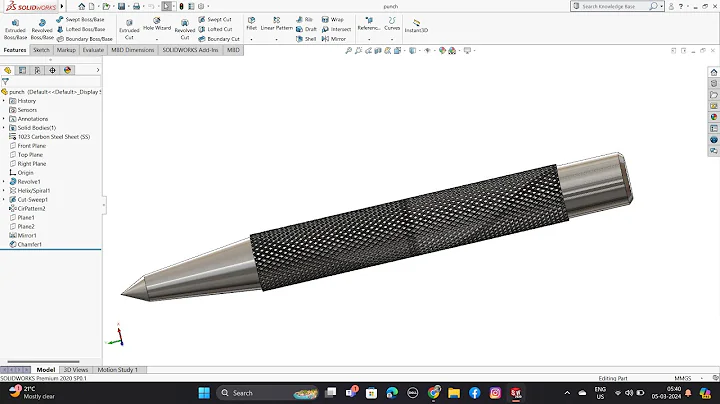Click the feature tree filter field
Screen dimensions: 720x404
tap(51, 81)
